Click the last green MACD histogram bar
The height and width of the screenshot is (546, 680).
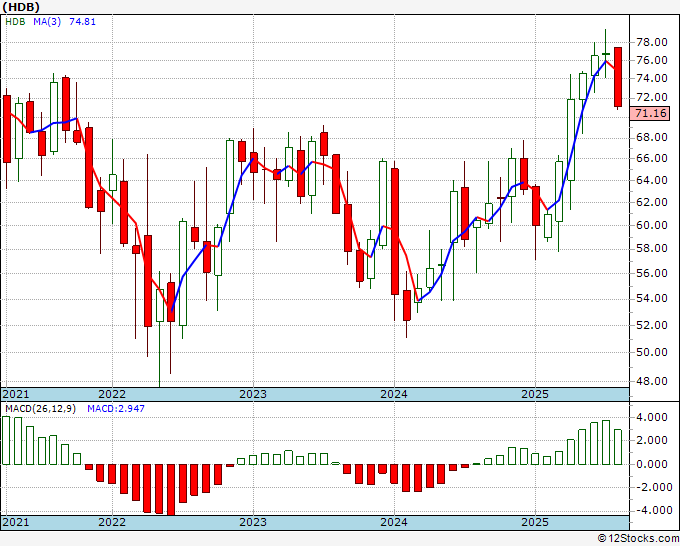(x=618, y=447)
